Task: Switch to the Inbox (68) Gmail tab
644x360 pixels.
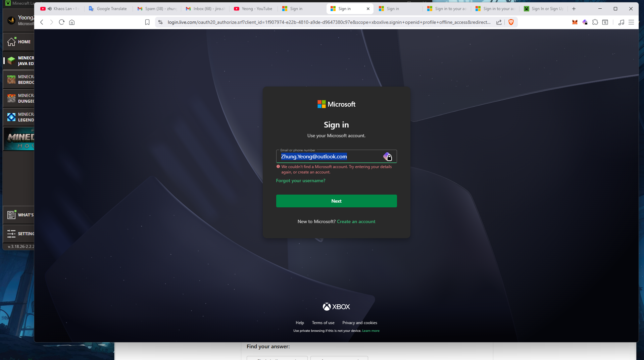Action: [205, 8]
